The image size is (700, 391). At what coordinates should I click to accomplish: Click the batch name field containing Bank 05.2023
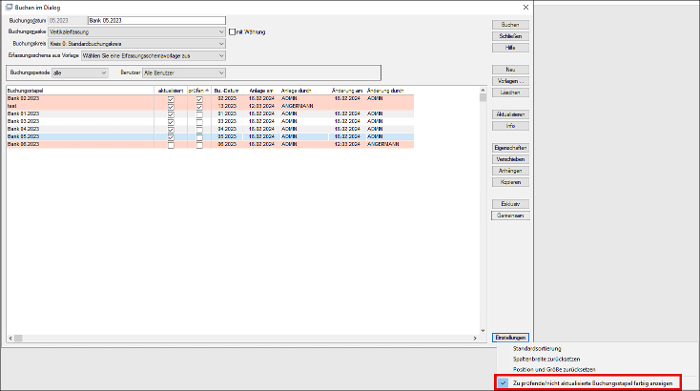point(157,21)
